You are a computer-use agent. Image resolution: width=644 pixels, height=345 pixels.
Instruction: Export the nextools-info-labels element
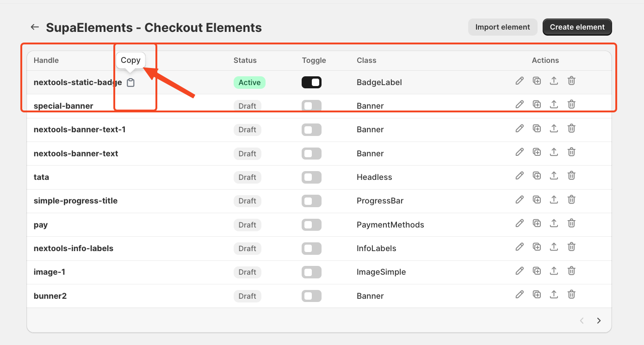(554, 247)
